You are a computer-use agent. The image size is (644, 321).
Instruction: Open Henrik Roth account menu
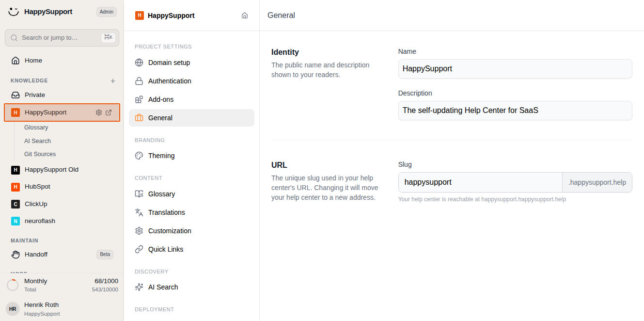click(x=62, y=309)
